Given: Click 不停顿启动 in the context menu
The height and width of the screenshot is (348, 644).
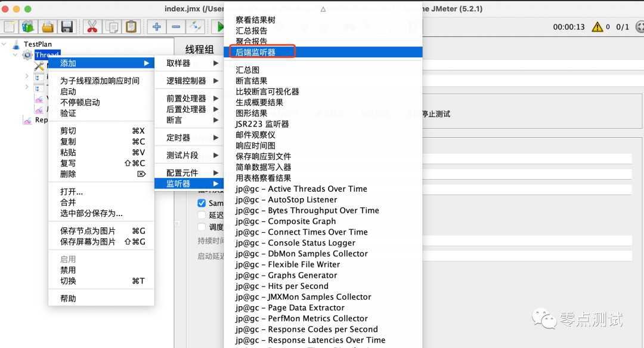Looking at the screenshot, I should 80,103.
